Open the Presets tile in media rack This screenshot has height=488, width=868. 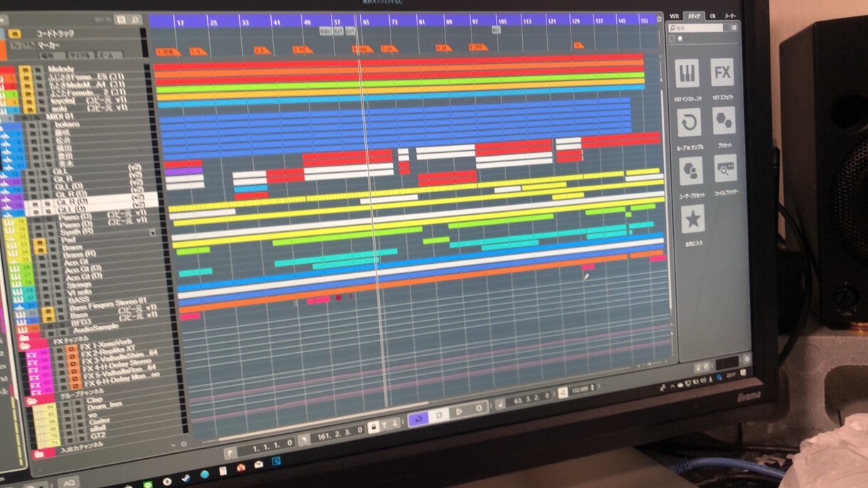(724, 120)
